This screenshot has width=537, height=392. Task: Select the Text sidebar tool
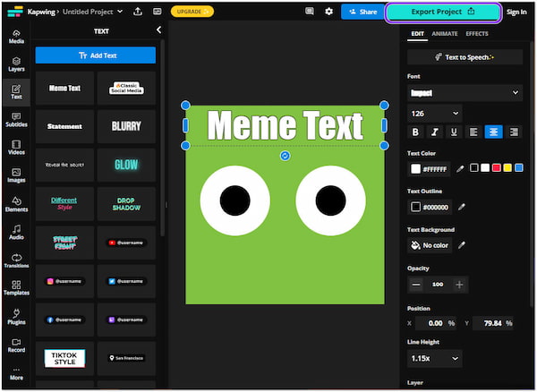click(16, 92)
